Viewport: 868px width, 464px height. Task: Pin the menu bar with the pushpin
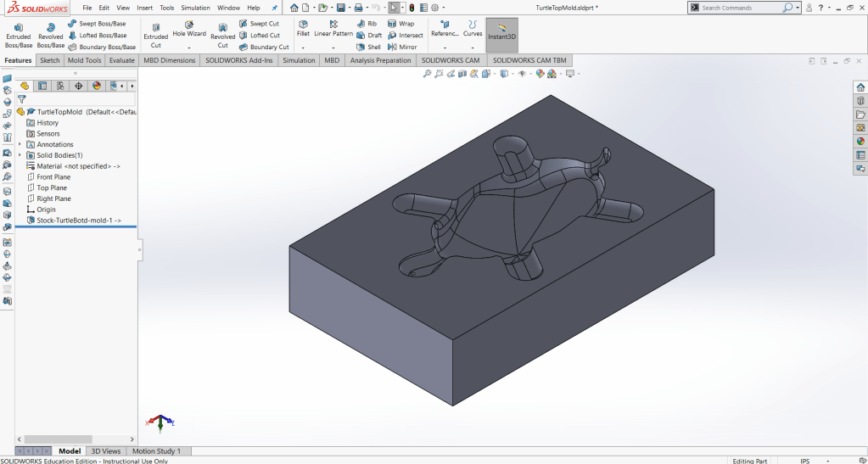(274, 8)
